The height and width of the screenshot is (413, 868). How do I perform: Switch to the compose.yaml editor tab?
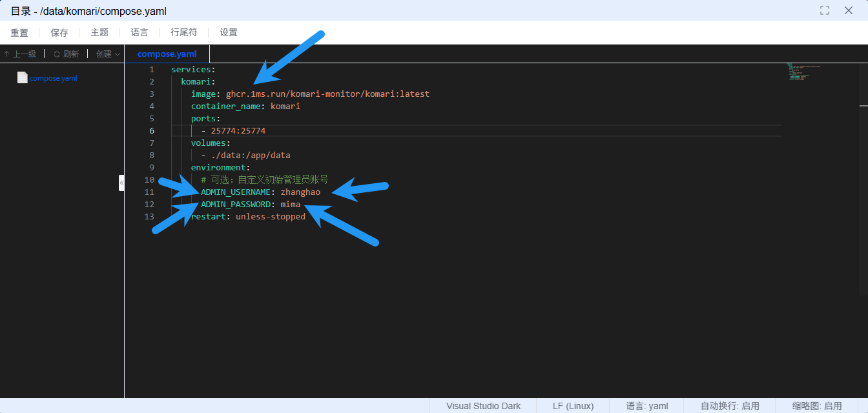coord(167,54)
